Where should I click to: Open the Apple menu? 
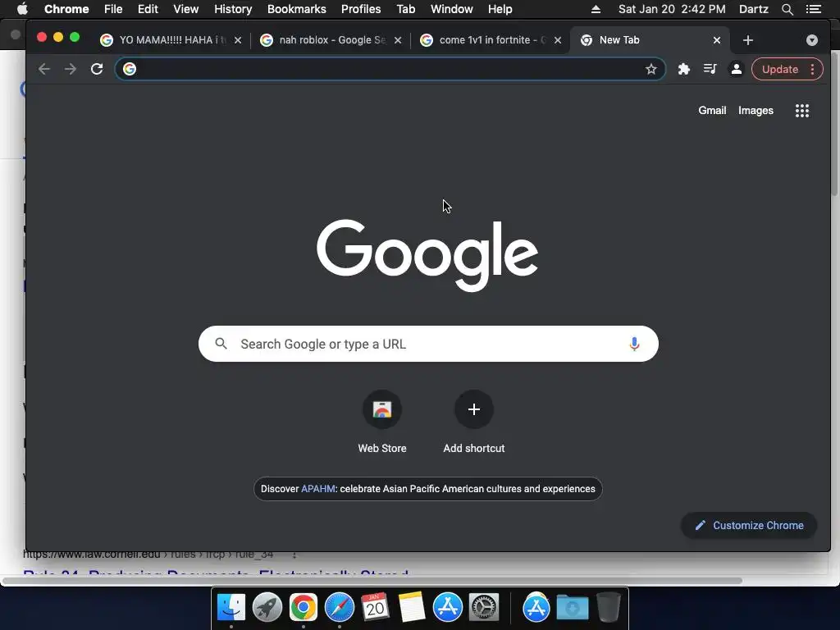pos(22,9)
